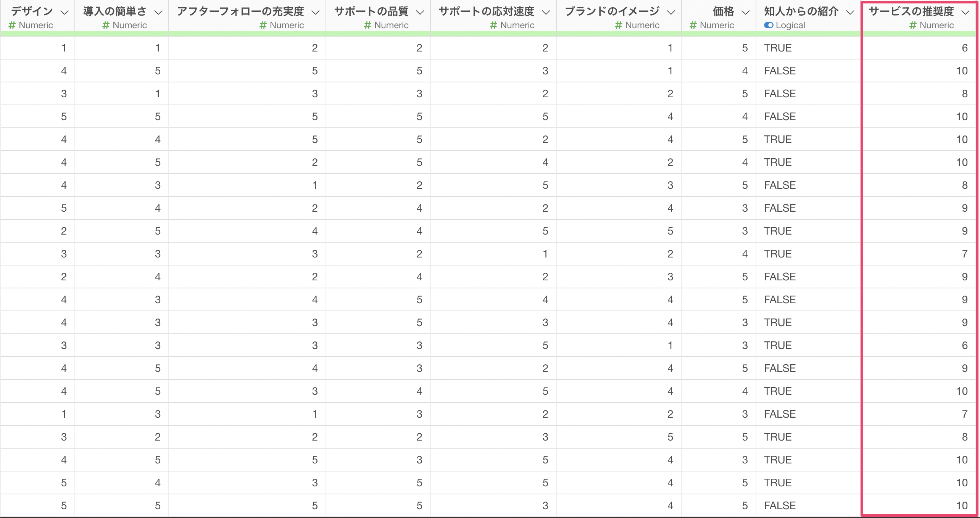Click the first row's サービスの推奨度 value 6

pos(964,48)
